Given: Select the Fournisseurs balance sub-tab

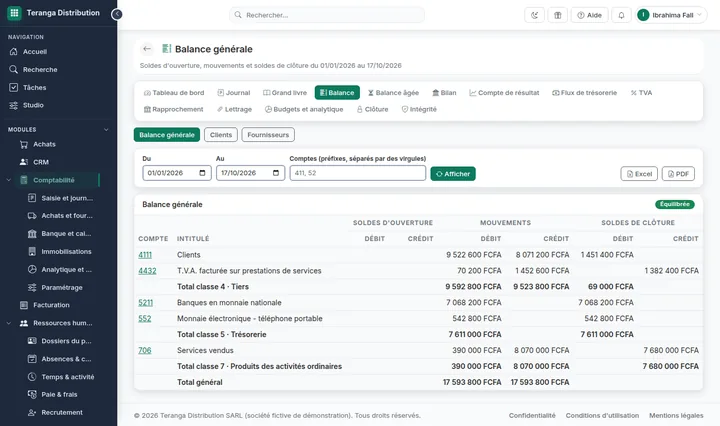Looking at the screenshot, I should tap(268, 135).
